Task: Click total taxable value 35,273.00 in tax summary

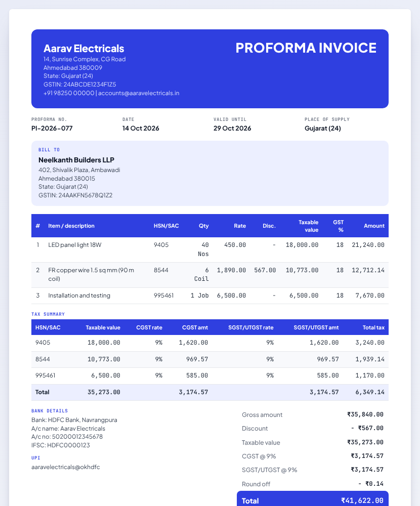Action: pos(104,392)
